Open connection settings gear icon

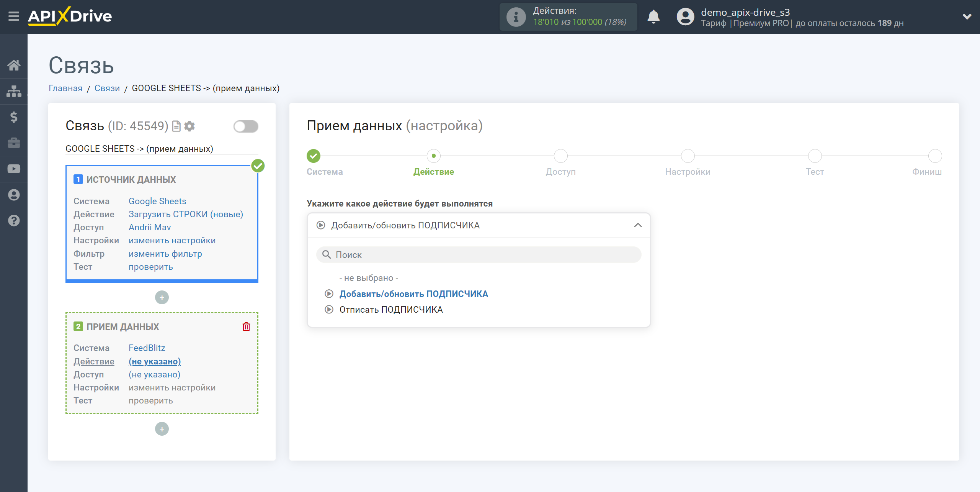click(189, 126)
